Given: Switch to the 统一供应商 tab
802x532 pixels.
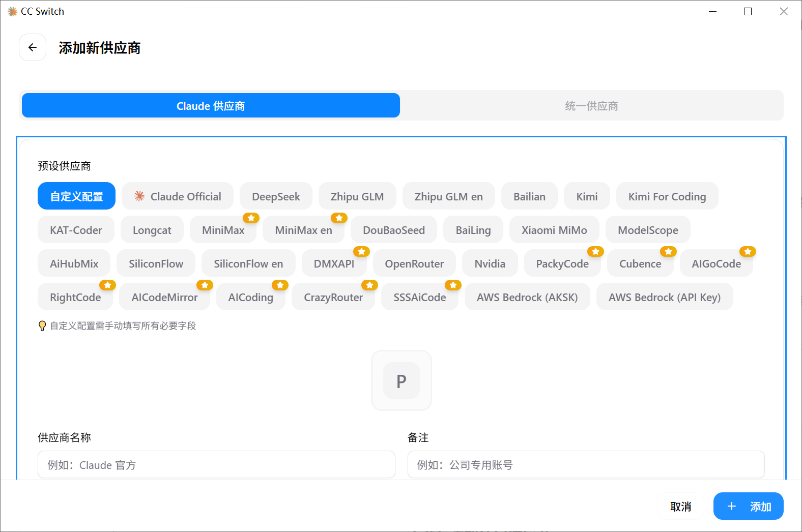Looking at the screenshot, I should coord(591,106).
